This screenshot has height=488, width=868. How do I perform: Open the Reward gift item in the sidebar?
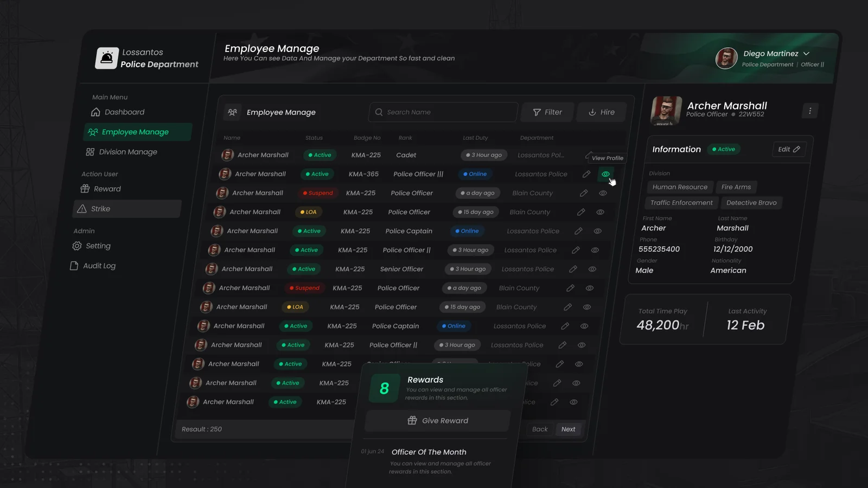tap(85, 189)
